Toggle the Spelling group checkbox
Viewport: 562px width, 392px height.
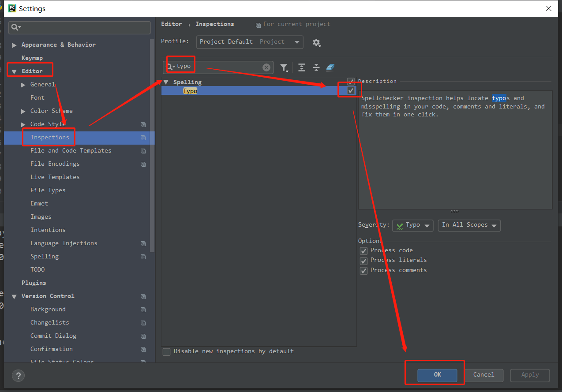coord(351,82)
